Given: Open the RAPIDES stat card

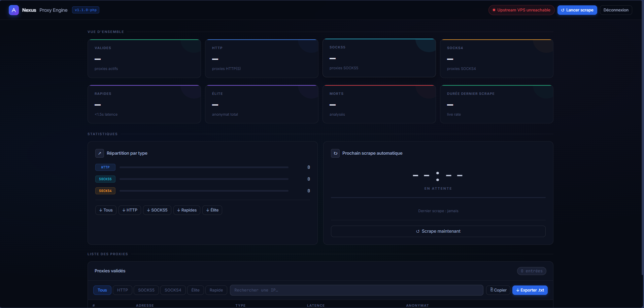Looking at the screenshot, I should pos(144,104).
